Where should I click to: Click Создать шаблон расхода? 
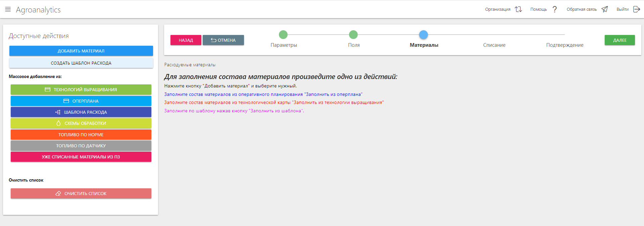point(81,63)
